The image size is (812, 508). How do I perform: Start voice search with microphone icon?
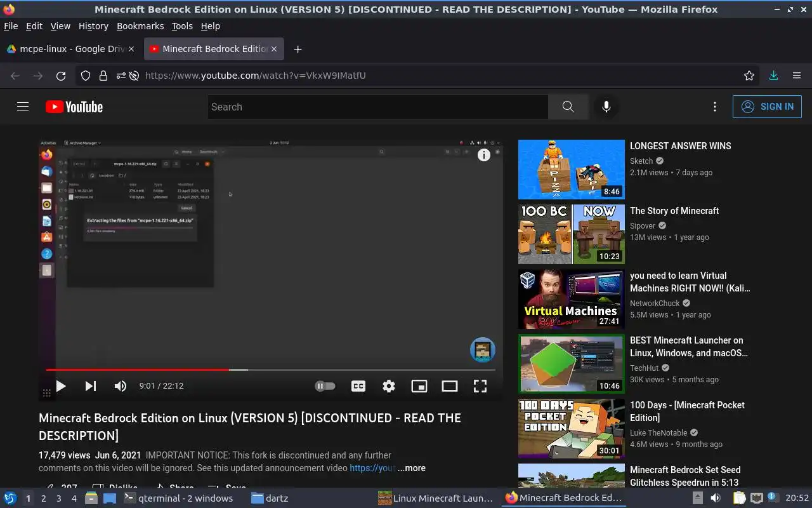tap(606, 107)
